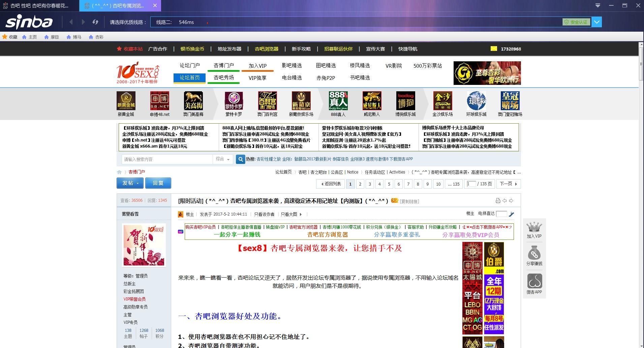Open the 主页 home bookmark

30,37
